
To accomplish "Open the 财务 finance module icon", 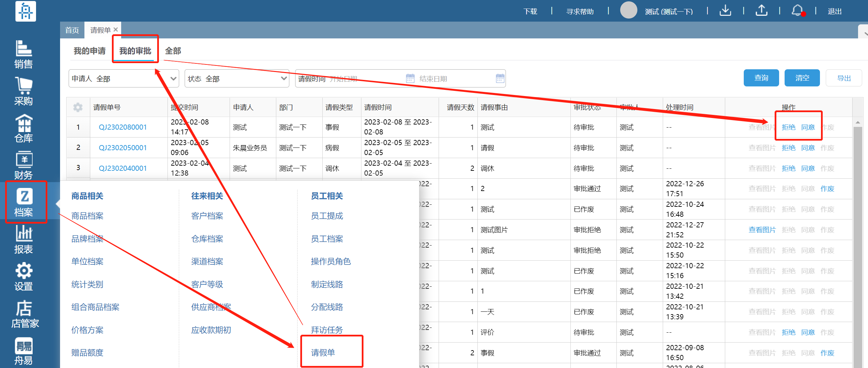I will pyautogui.click(x=23, y=165).
